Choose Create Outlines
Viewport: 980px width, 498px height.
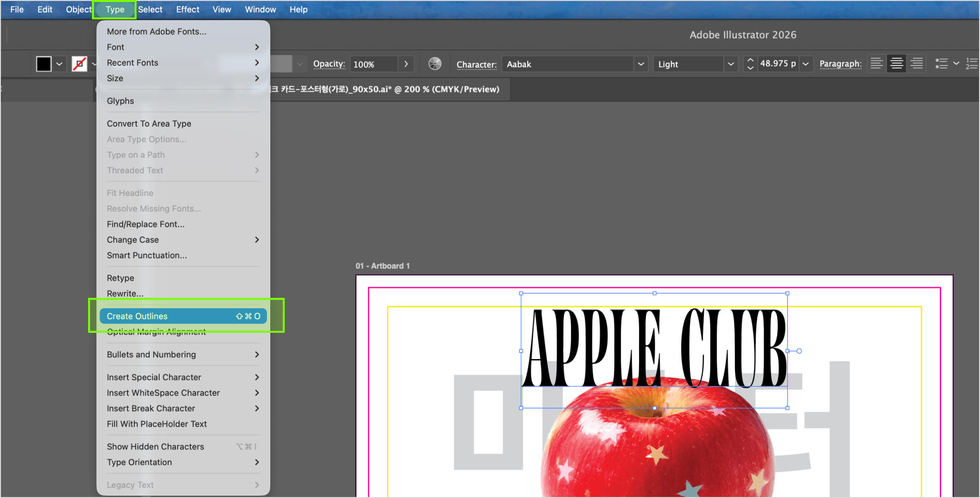[183, 316]
